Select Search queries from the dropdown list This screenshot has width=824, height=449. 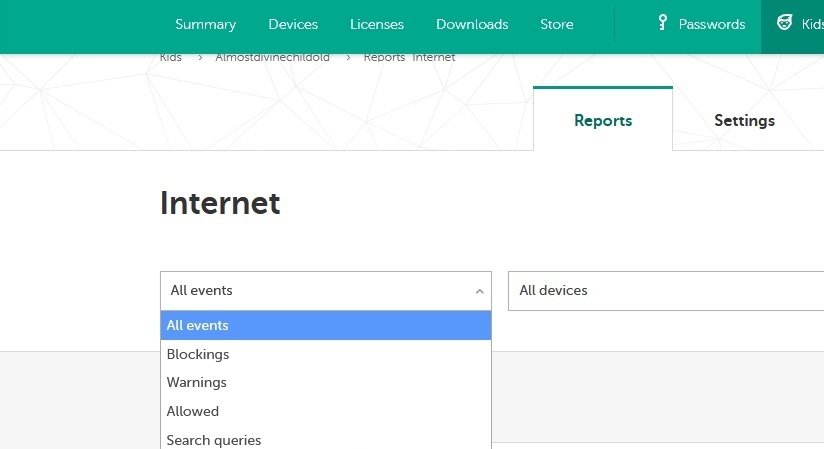[214, 440]
